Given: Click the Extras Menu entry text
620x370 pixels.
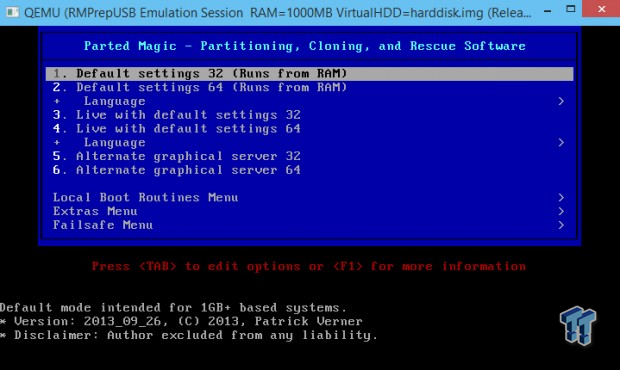Looking at the screenshot, I should tap(95, 211).
